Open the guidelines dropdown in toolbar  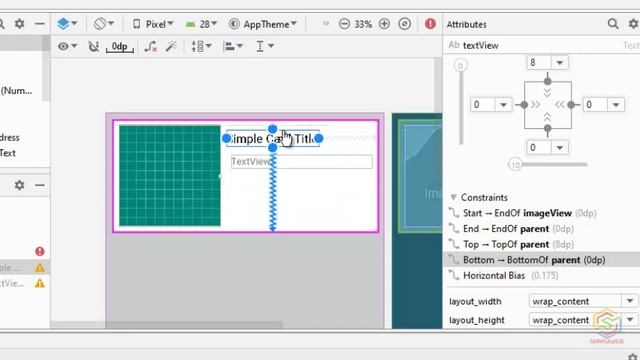[264, 46]
